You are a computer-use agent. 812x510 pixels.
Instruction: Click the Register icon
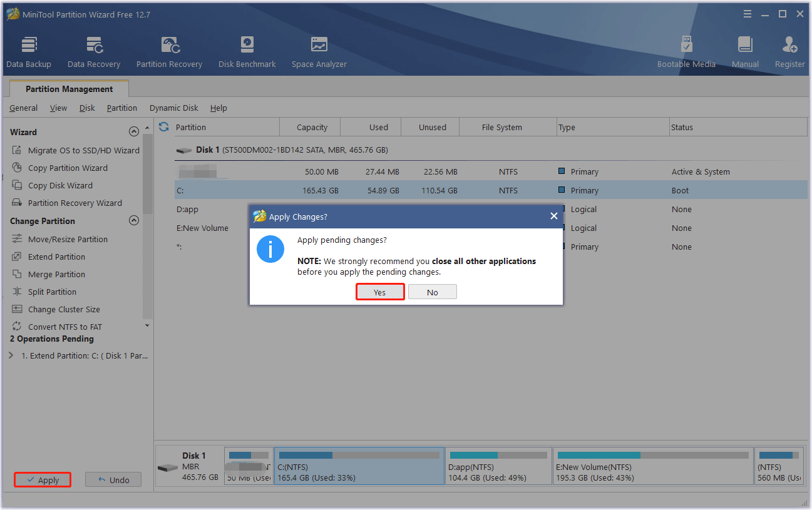(789, 50)
